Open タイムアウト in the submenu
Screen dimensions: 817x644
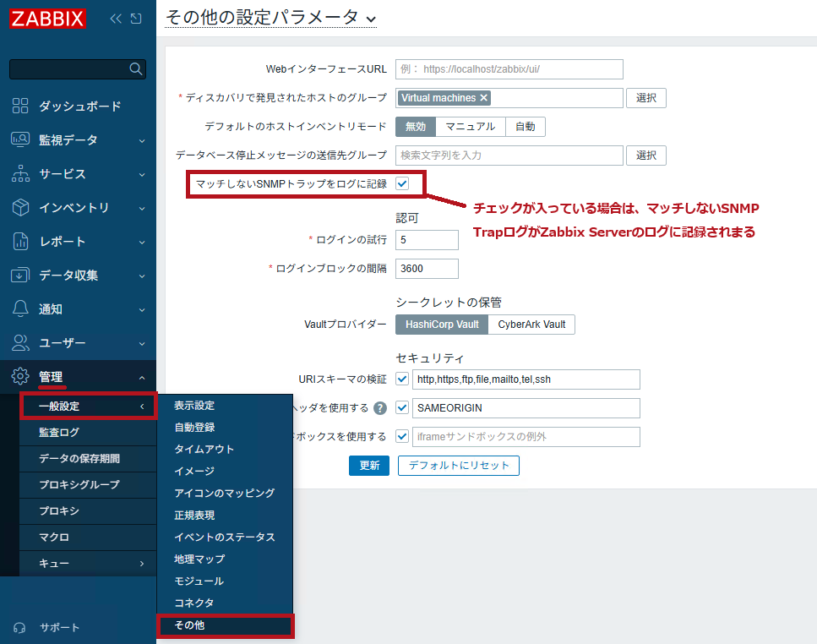[x=204, y=449]
